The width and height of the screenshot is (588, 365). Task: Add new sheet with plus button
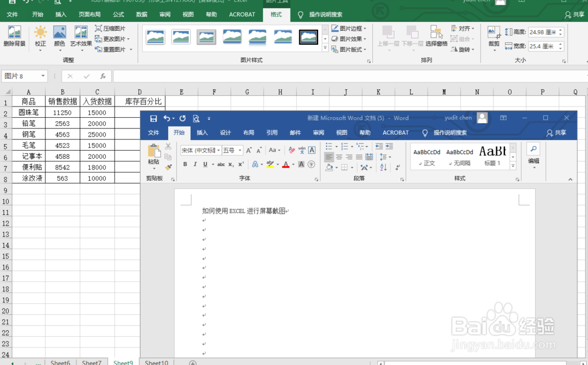tap(193, 363)
